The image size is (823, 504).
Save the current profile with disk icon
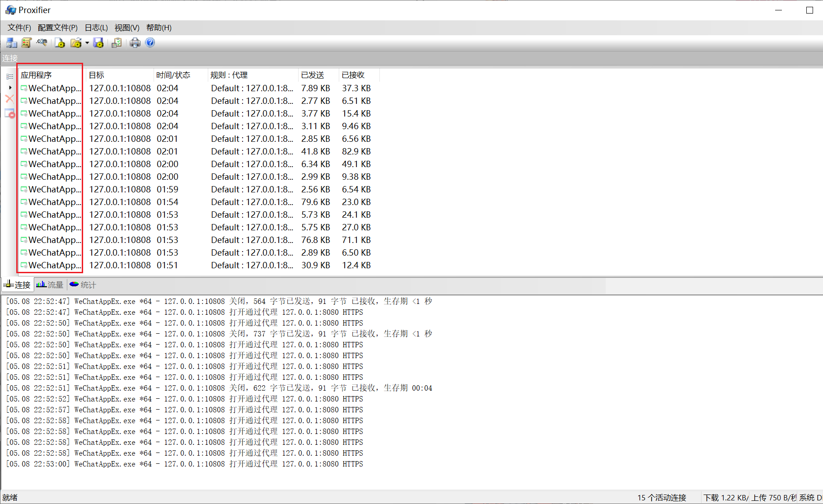(x=98, y=42)
